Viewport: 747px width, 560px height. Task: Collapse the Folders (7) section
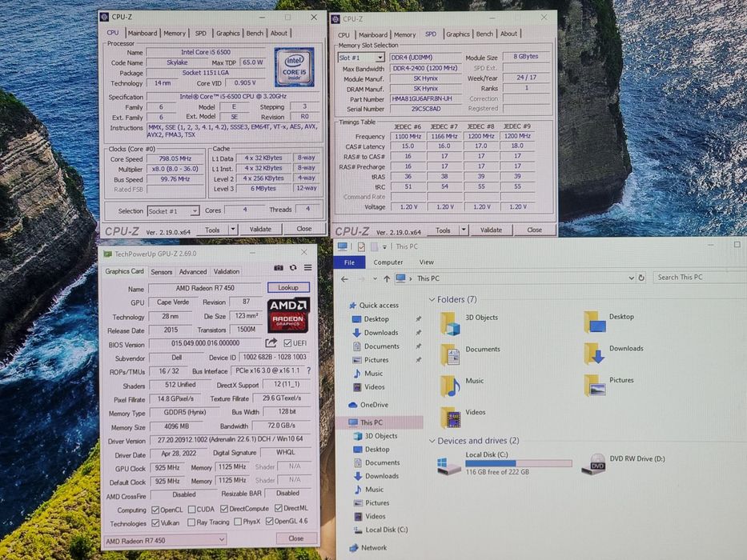point(432,299)
